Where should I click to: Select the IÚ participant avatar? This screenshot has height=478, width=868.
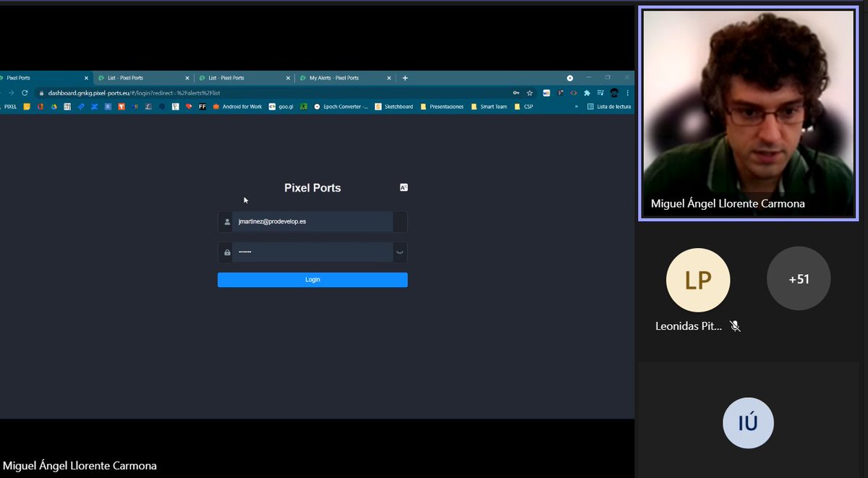click(748, 423)
